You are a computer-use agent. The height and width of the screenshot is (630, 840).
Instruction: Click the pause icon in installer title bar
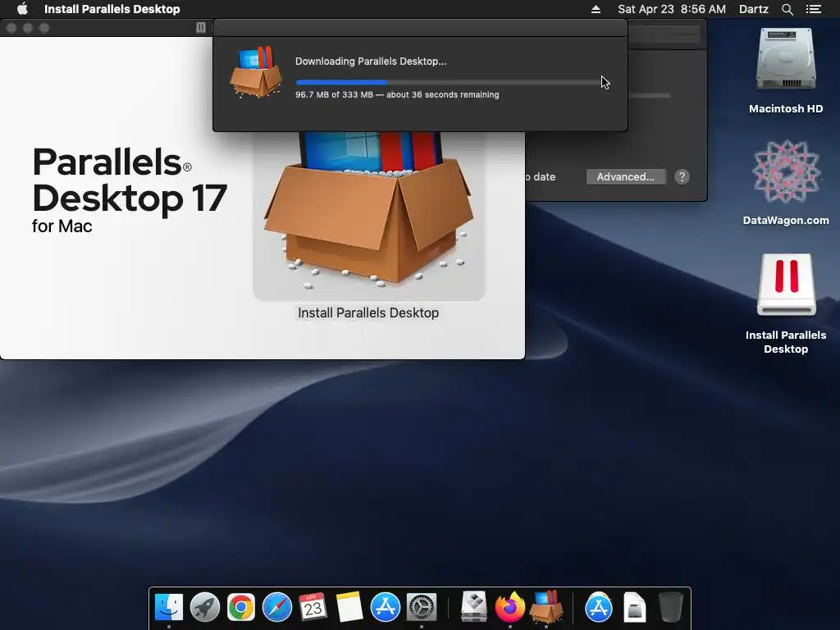pos(201,27)
